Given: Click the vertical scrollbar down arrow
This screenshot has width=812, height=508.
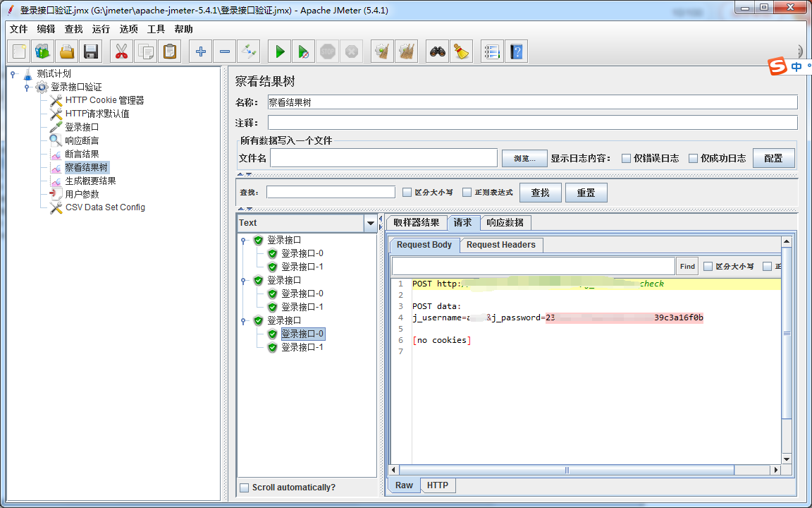Looking at the screenshot, I should pos(787,459).
